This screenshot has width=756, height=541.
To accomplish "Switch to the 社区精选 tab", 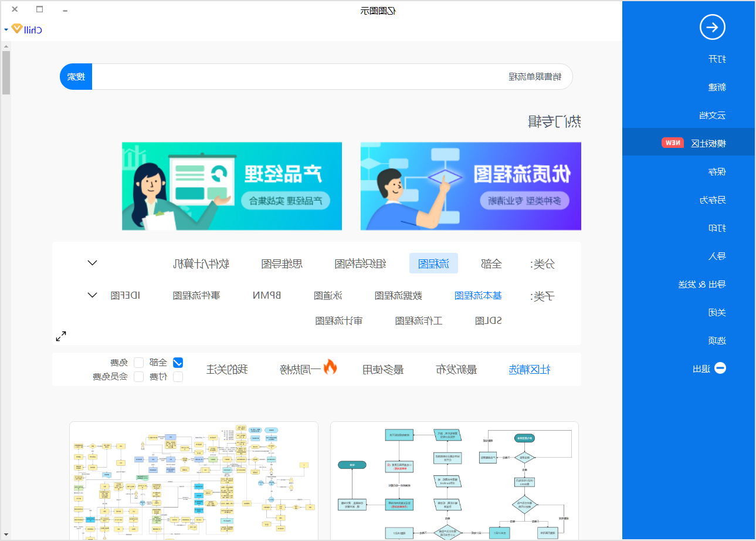I will [529, 369].
